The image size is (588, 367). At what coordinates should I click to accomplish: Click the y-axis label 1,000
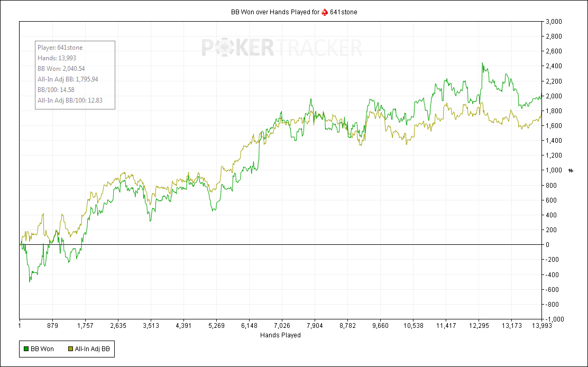pos(554,171)
